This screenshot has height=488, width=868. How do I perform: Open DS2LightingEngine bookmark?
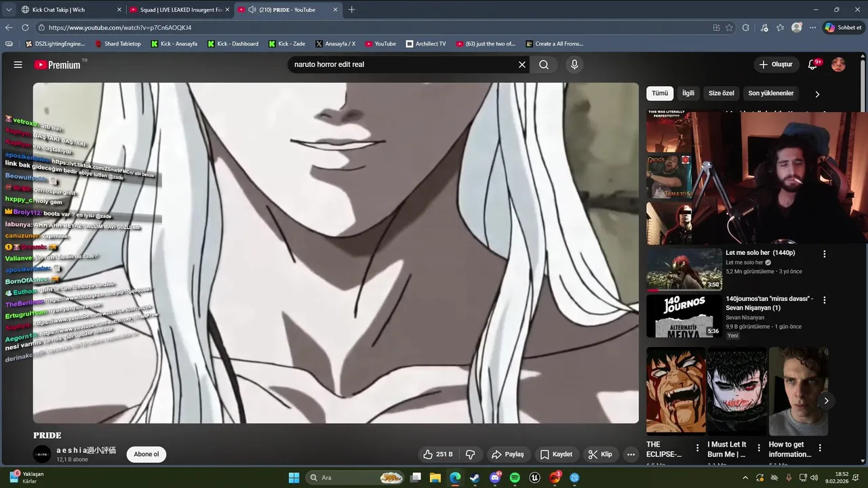pos(55,43)
